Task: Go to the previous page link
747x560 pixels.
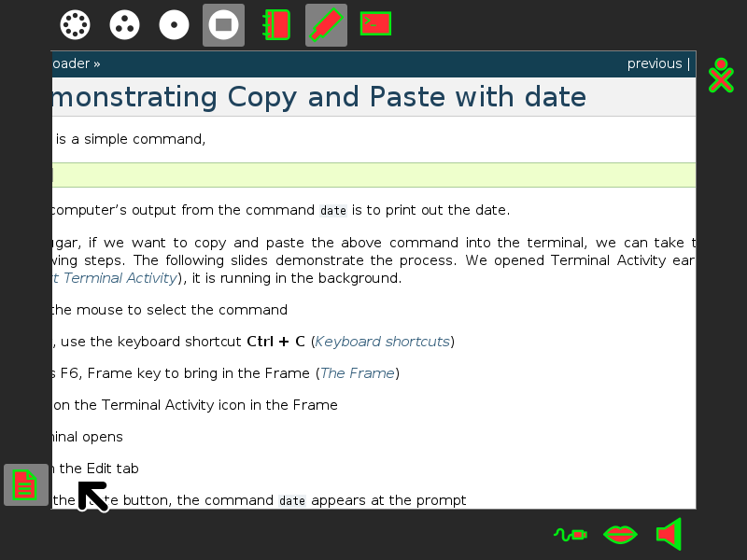Action: 655,63
